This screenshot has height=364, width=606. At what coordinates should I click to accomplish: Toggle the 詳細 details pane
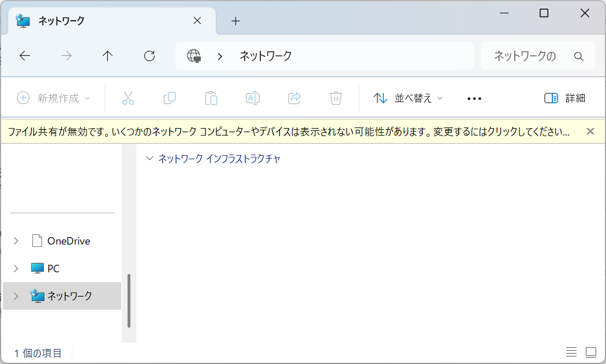click(x=564, y=98)
